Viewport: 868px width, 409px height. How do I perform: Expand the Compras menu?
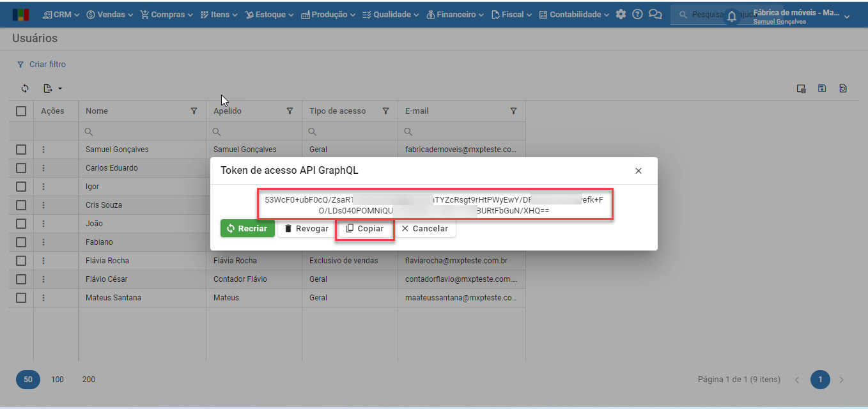[167, 14]
